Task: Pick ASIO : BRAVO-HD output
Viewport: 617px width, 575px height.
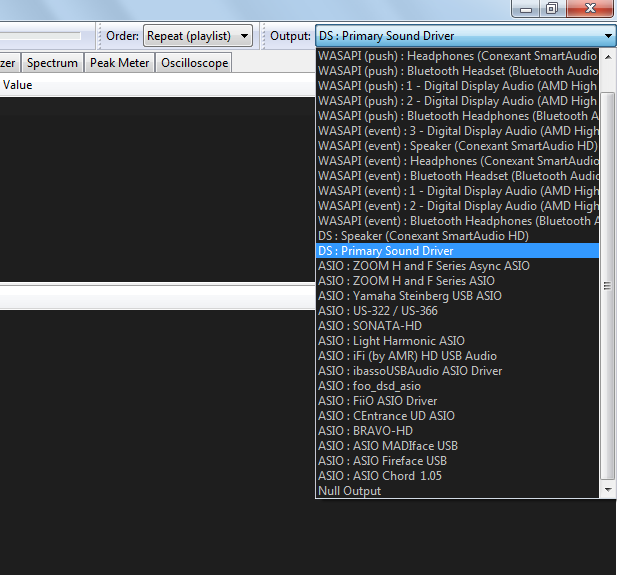Action: (x=458, y=431)
